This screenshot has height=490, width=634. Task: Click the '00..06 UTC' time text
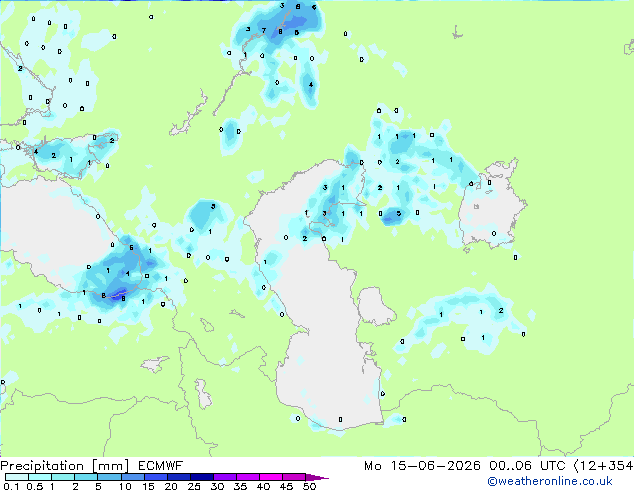[527, 466]
